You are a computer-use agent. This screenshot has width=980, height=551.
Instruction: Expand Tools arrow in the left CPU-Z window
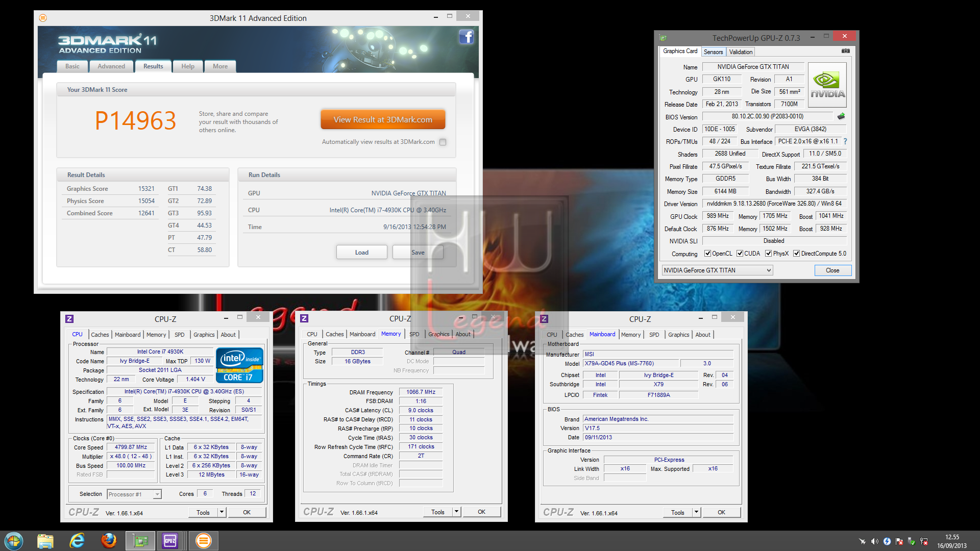point(222,512)
